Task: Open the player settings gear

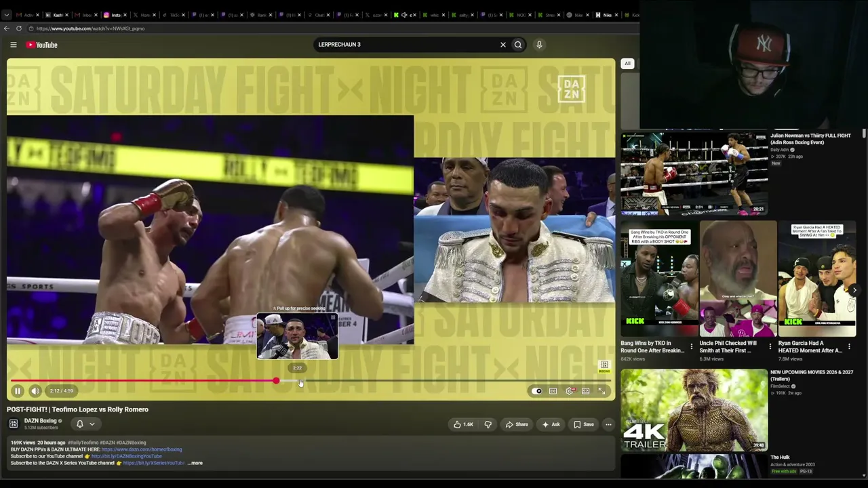Action: tap(570, 391)
